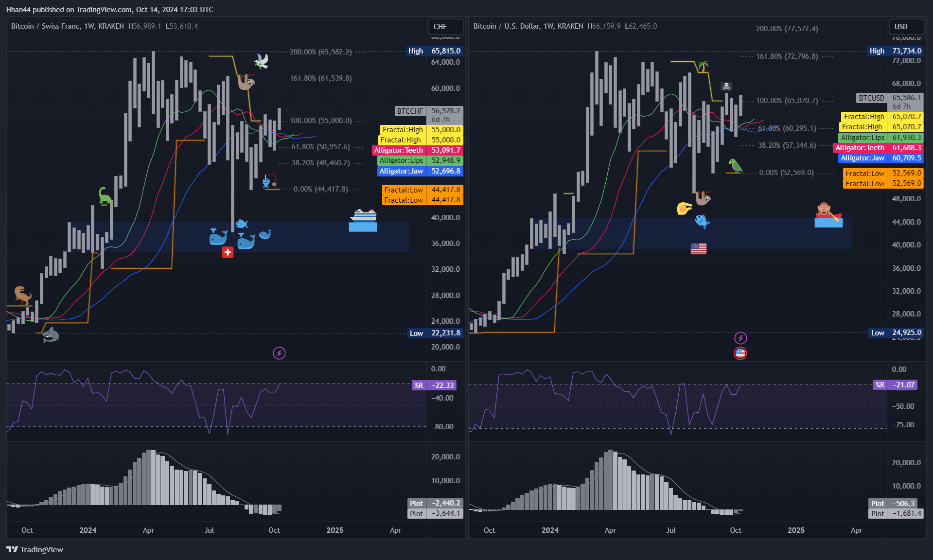Click the round US flag event marker

coord(740,353)
